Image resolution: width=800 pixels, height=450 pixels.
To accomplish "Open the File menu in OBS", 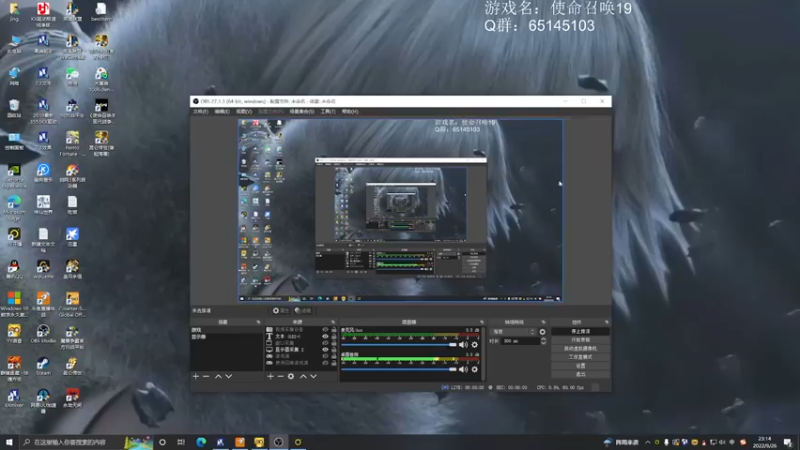I will coord(201,111).
